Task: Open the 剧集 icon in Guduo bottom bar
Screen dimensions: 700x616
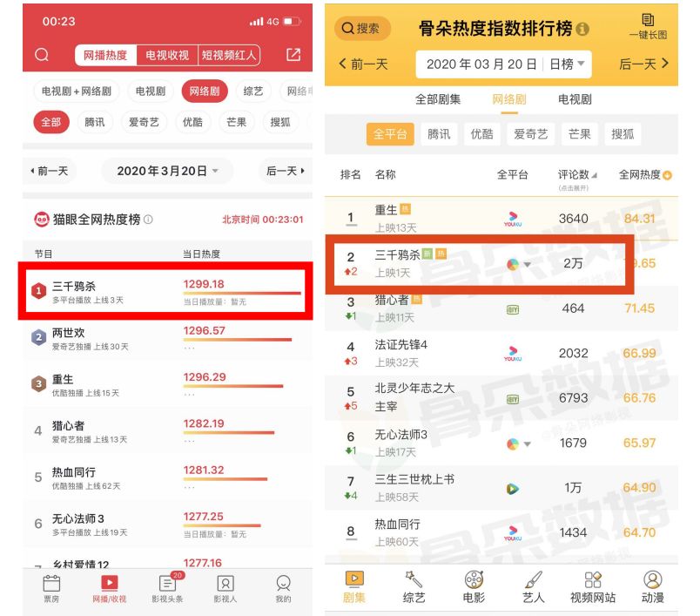Action: coord(354,578)
